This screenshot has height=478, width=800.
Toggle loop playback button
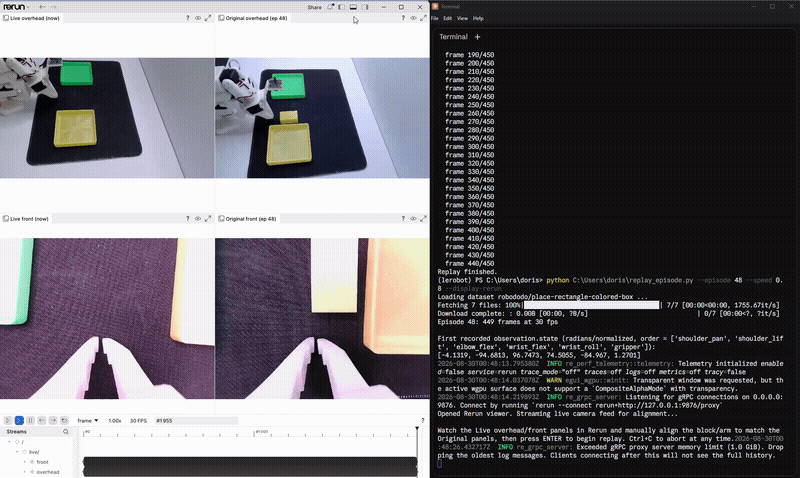(x=64, y=420)
